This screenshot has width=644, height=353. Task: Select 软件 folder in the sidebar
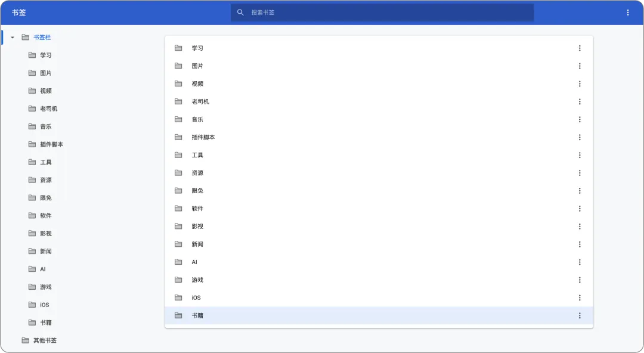pos(45,216)
